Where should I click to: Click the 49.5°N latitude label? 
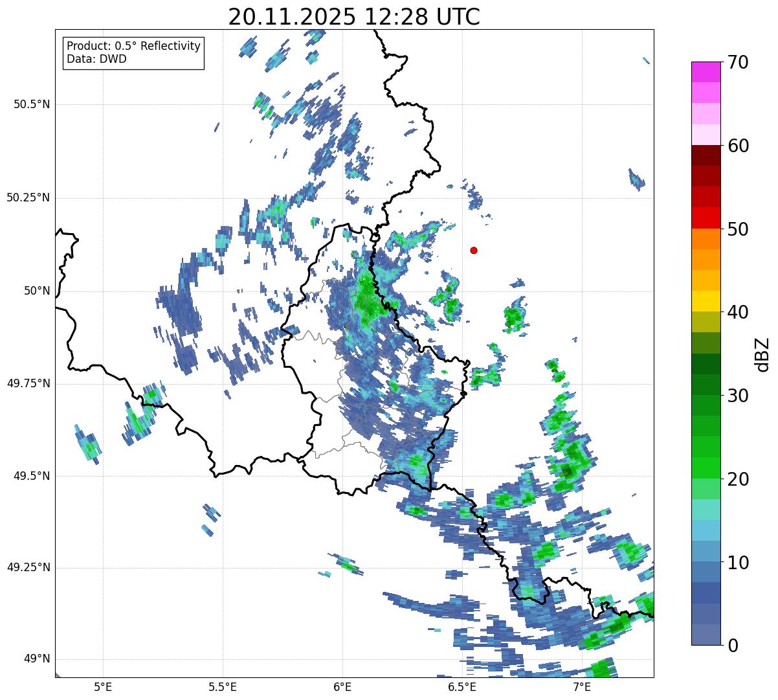[32, 476]
